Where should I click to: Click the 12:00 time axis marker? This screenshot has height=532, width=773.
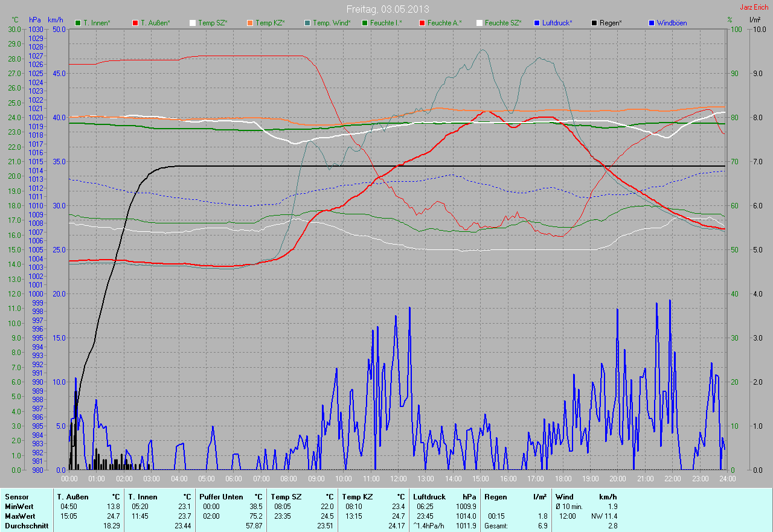coord(398,479)
